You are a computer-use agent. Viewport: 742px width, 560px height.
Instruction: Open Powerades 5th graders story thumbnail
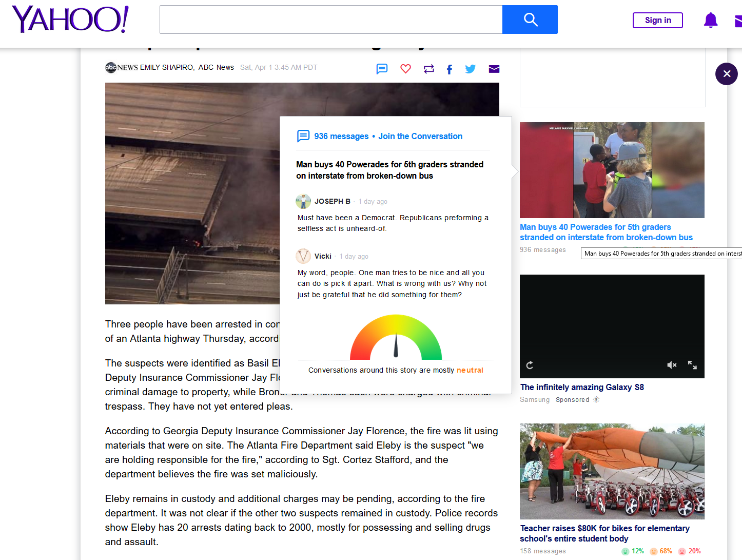coord(612,170)
